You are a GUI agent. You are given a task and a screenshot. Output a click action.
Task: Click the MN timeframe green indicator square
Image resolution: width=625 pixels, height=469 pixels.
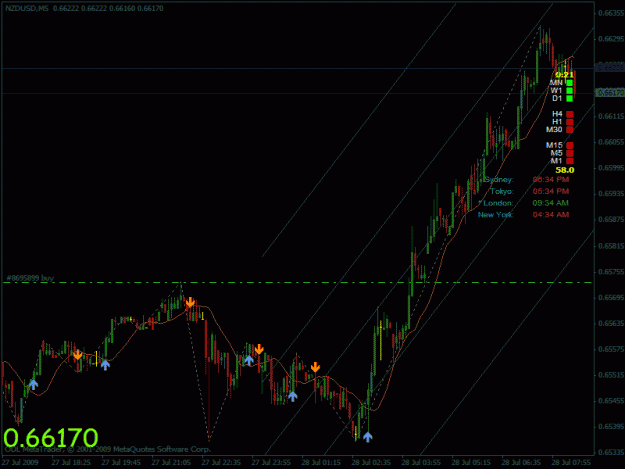570,83
